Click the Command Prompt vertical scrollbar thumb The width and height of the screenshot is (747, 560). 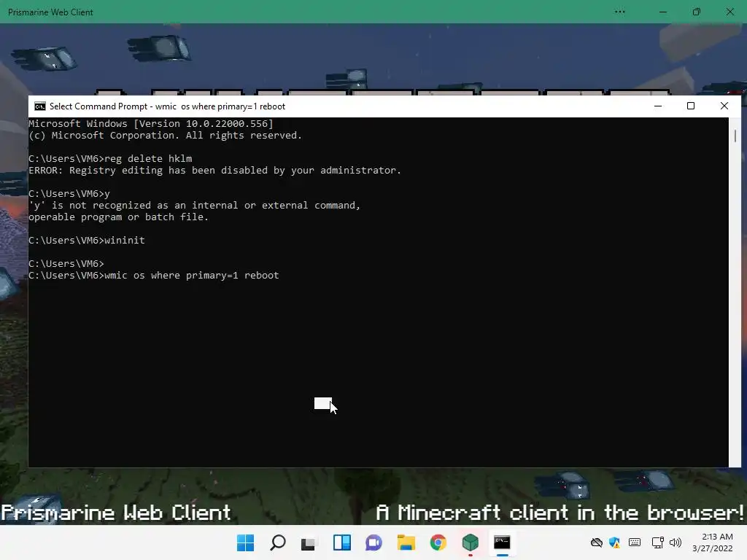[735, 136]
